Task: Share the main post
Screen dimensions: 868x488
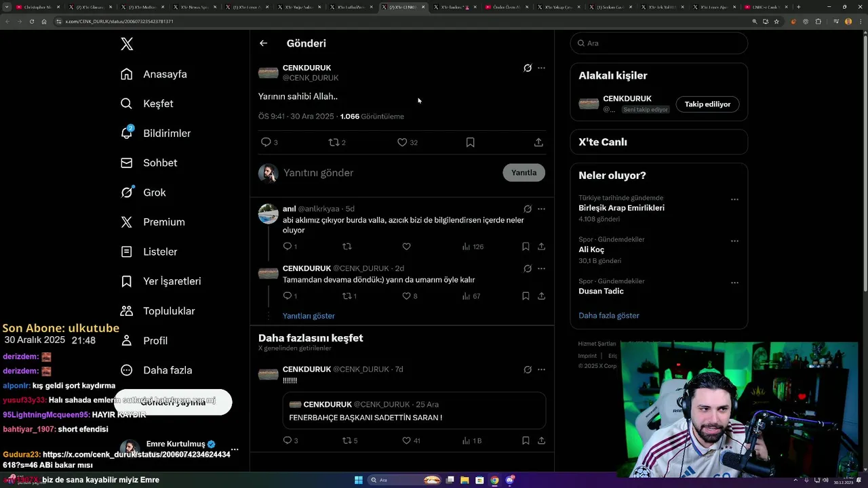Action: 538,142
